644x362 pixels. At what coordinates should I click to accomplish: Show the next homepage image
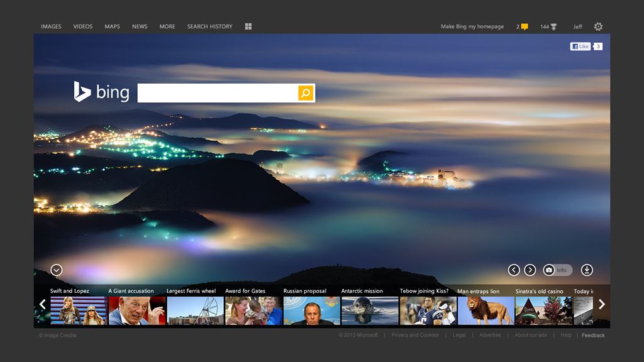click(530, 270)
